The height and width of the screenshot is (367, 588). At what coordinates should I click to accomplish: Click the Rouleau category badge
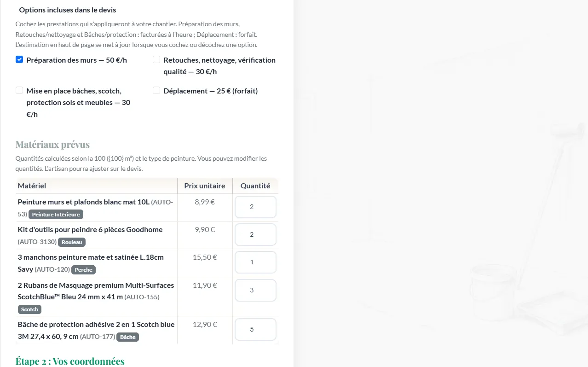click(72, 242)
